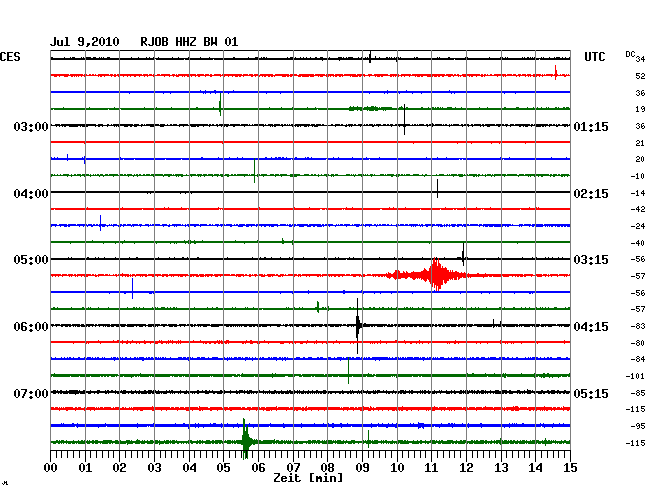The image size is (650, 494).
Task: Click the minute 08 axis label
Action: tap(327, 468)
